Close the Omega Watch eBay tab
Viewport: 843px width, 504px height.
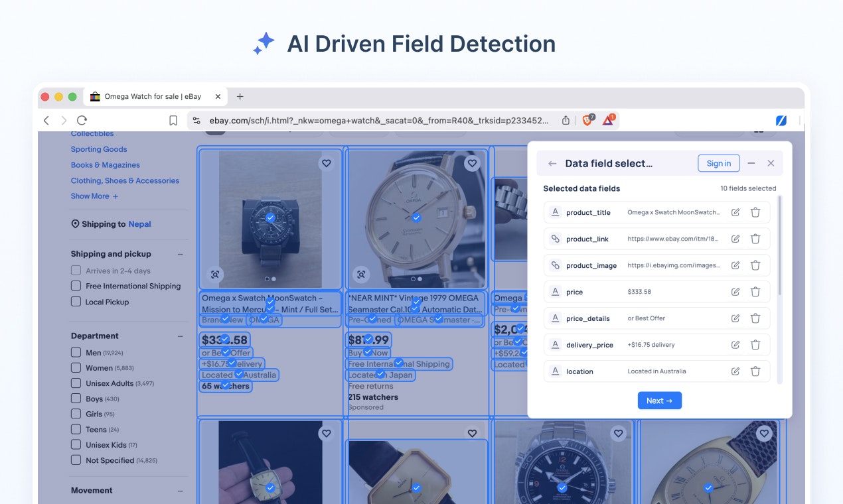pyautogui.click(x=218, y=96)
